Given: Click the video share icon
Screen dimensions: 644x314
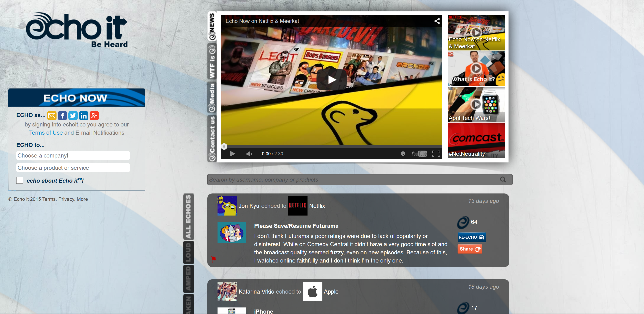Looking at the screenshot, I should tap(437, 21).
